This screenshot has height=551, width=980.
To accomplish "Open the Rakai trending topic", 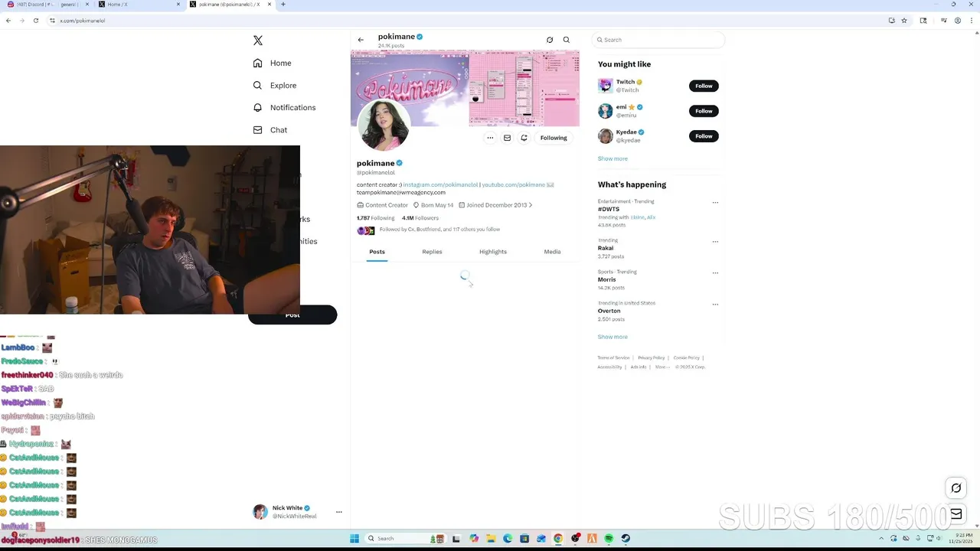I will click(x=606, y=248).
